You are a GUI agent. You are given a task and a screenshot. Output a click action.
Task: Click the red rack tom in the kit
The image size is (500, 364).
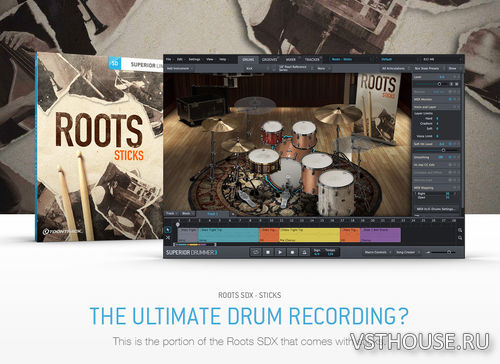(272, 133)
